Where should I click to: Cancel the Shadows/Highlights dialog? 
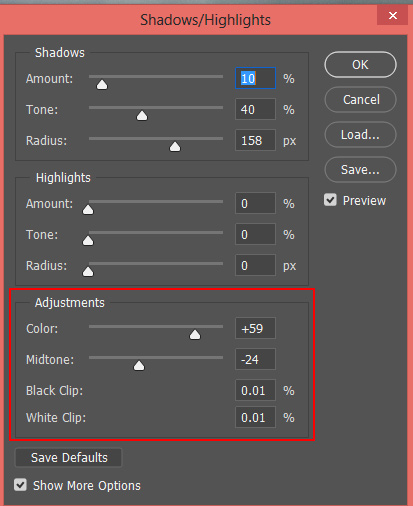[x=360, y=100]
